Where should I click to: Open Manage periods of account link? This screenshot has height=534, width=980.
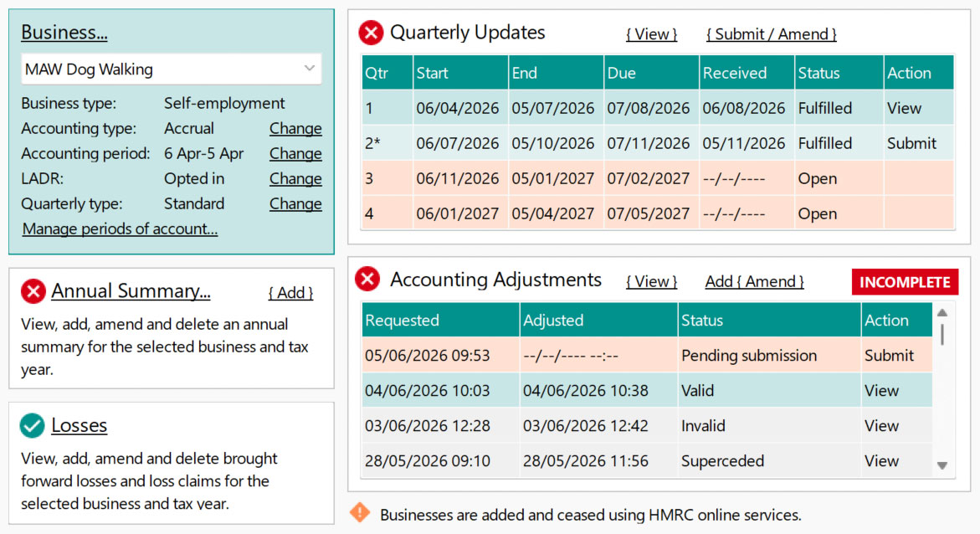[x=120, y=229]
